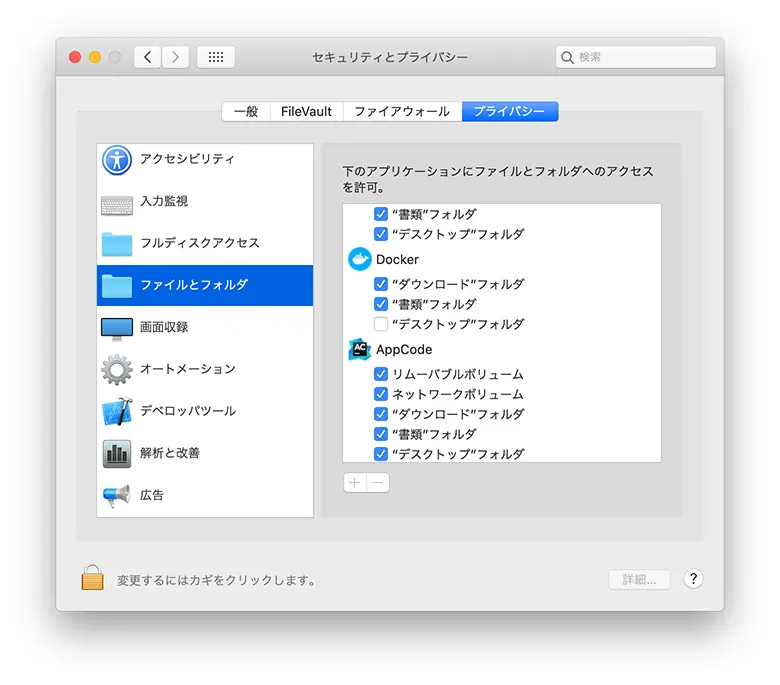
Task: Click the アクセシビリティ accessibility icon
Action: 117,160
